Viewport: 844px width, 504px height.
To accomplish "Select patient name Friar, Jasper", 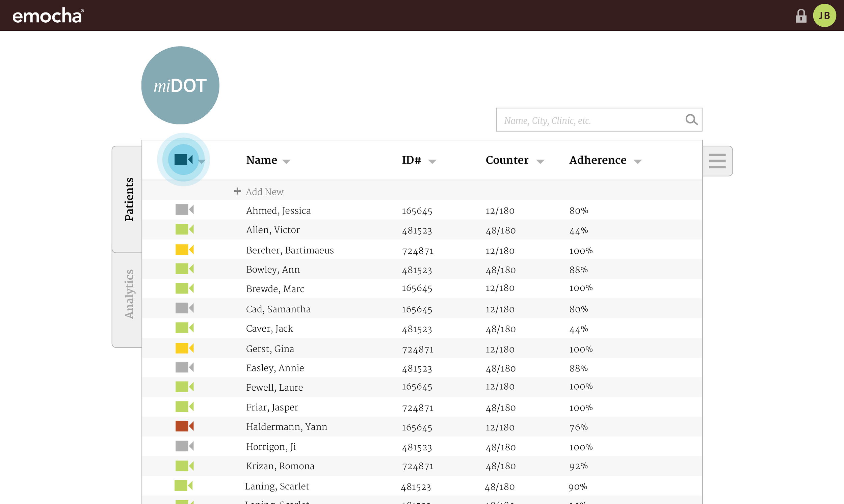I will tap(272, 407).
